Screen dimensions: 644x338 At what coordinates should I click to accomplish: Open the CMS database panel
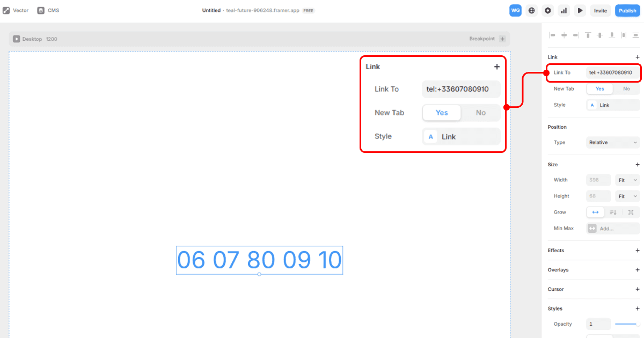tap(48, 10)
